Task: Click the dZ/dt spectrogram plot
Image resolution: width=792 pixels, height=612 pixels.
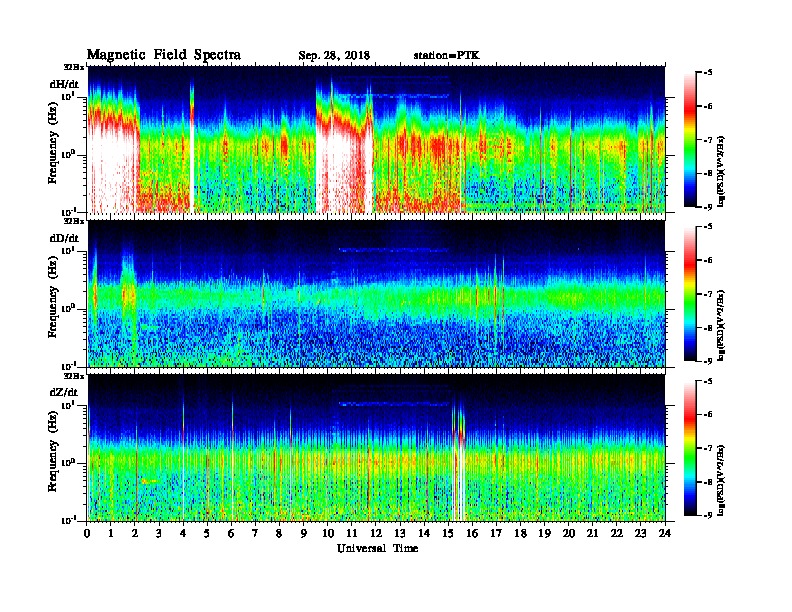Action: (x=376, y=448)
